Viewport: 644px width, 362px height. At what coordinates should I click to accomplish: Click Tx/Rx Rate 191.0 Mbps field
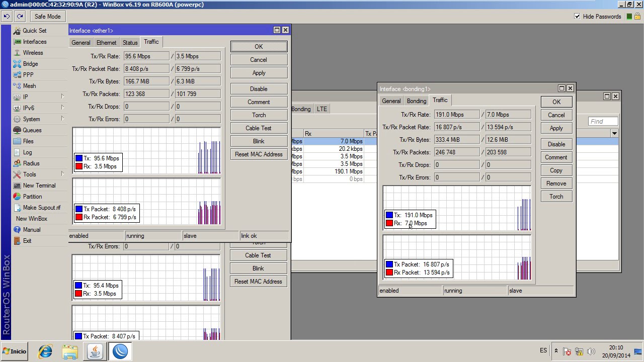pos(457,115)
